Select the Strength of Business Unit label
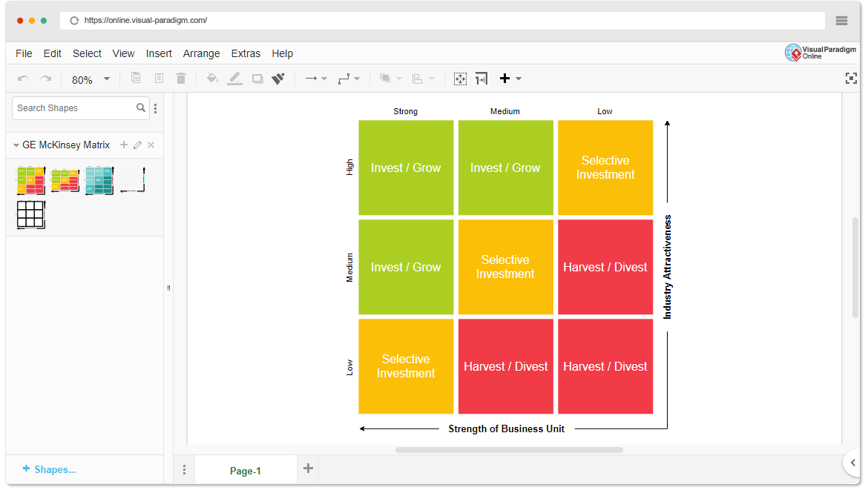 tap(506, 429)
